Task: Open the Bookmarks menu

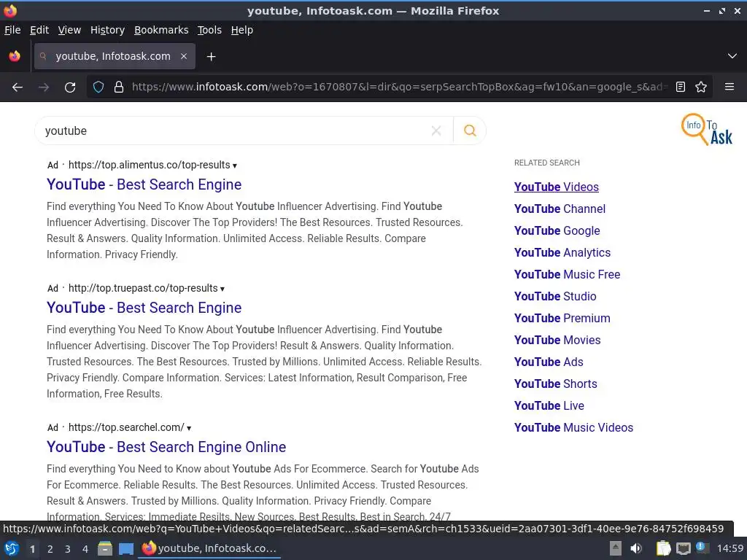Action: tap(161, 30)
